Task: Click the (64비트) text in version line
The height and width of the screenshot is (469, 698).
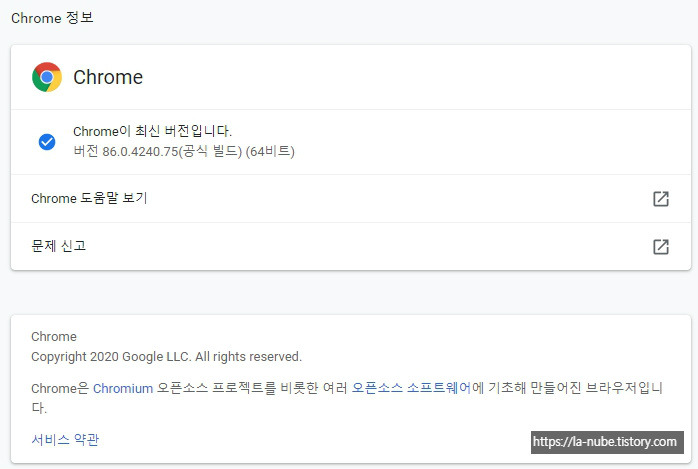Action: [x=270, y=152]
